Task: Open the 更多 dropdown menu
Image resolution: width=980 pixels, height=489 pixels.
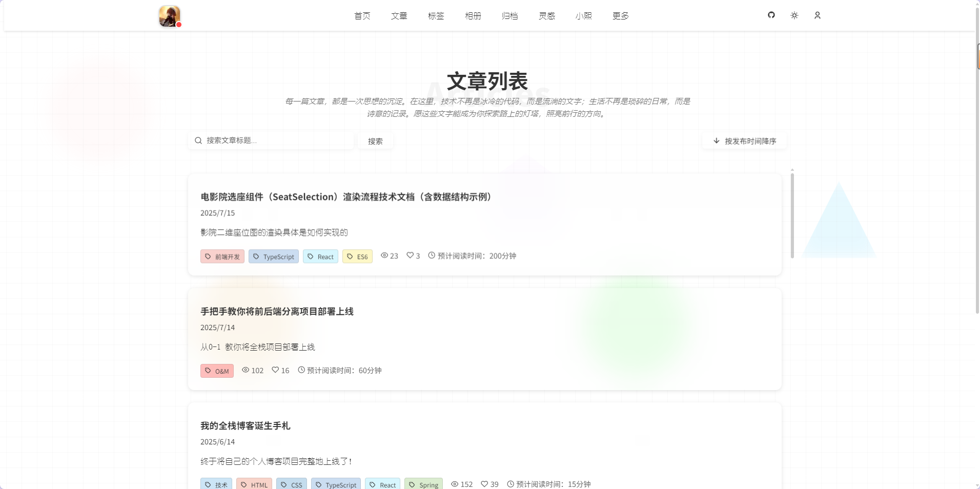Action: 620,16
